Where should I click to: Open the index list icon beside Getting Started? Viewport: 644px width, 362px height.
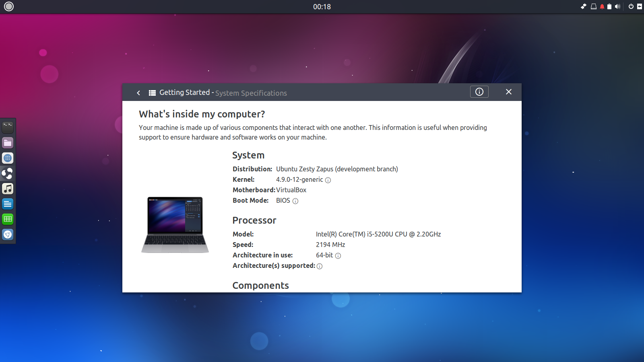(x=152, y=93)
